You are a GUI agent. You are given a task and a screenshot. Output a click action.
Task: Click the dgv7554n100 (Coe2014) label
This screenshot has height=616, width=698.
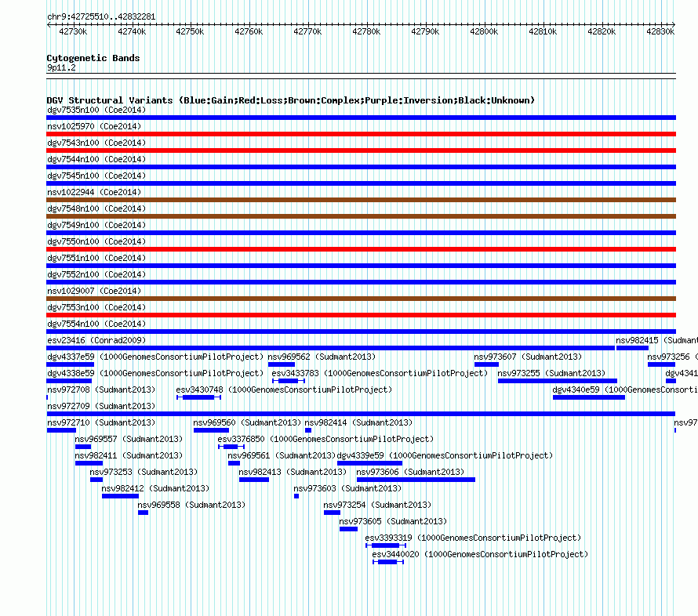[x=96, y=324]
